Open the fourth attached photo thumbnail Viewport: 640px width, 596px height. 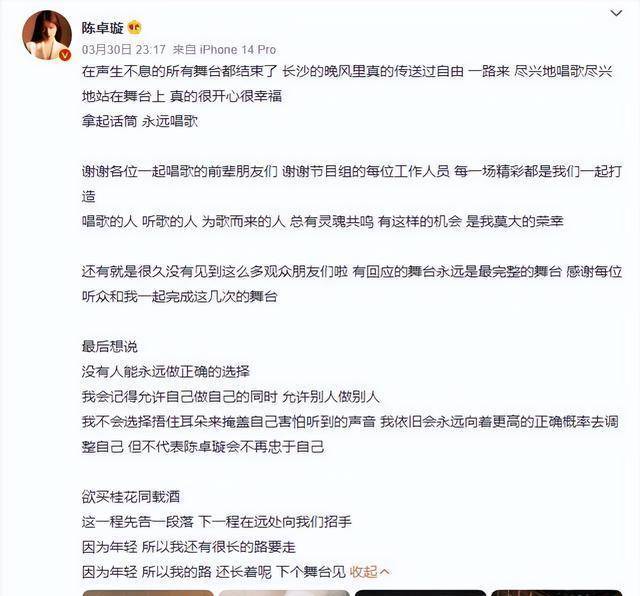click(557, 593)
